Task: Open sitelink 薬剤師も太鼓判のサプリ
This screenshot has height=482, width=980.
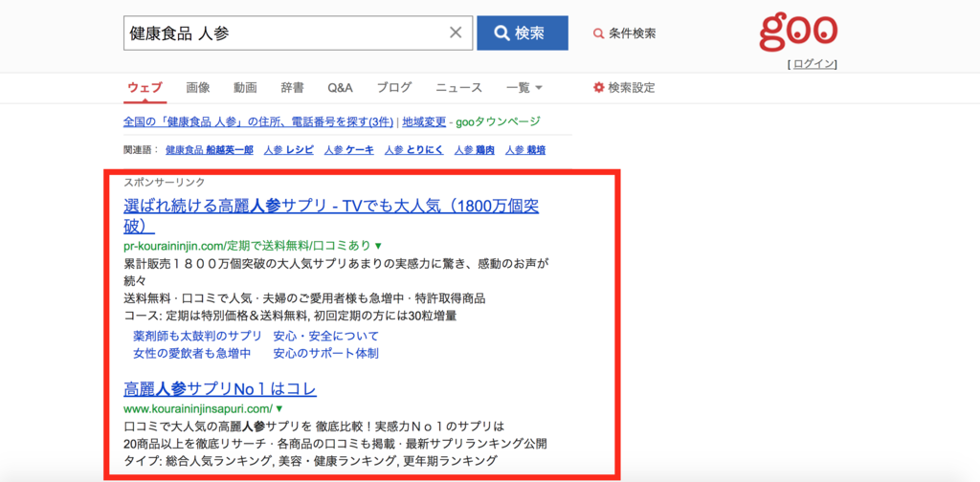Action: coord(197,336)
